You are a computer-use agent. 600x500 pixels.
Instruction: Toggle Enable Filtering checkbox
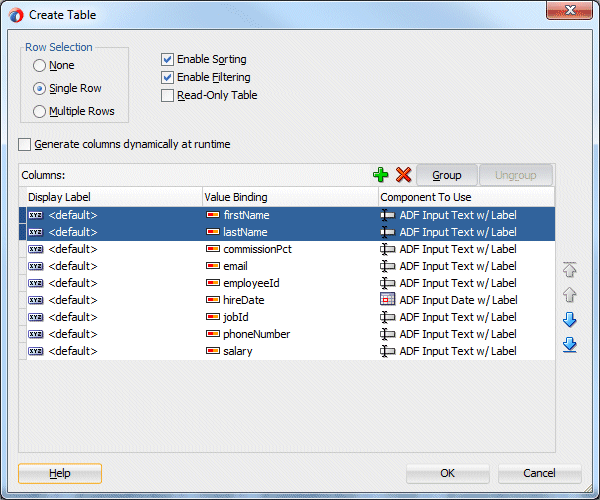(x=167, y=77)
